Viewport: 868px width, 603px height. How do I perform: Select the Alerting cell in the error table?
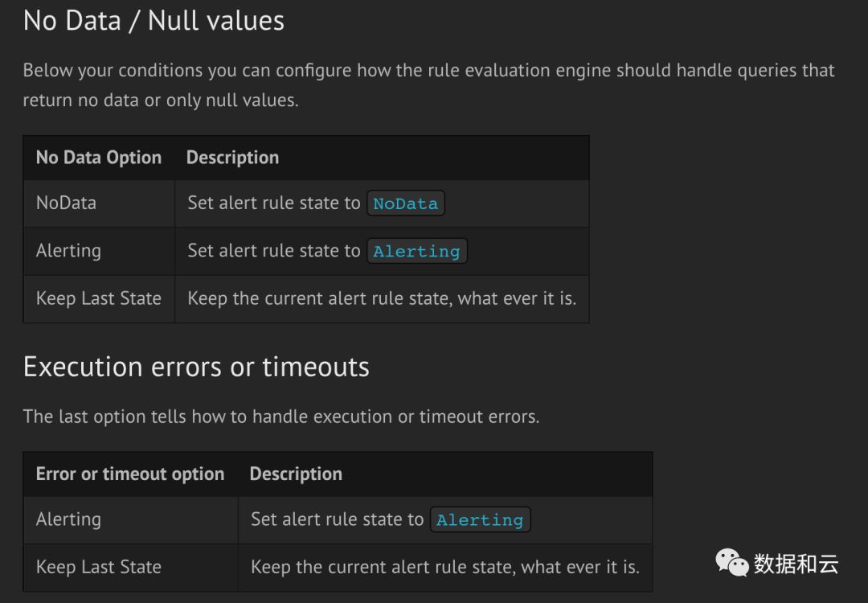(x=68, y=519)
